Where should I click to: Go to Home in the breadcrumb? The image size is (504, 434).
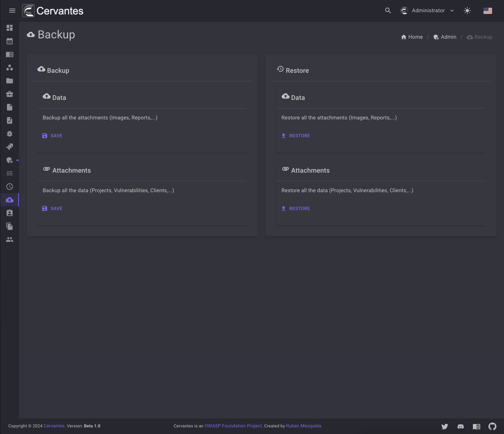(412, 37)
